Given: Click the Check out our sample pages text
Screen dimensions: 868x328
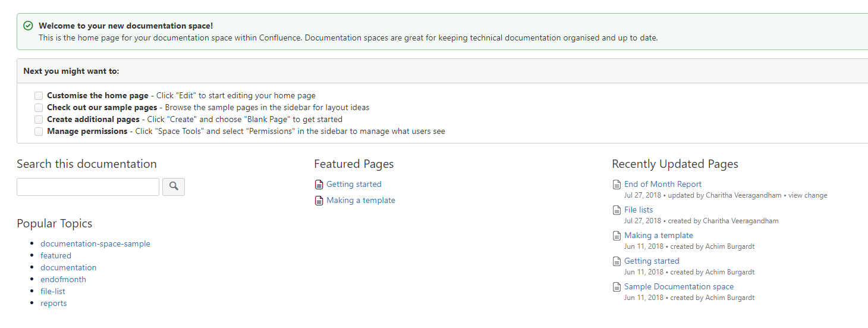Looking at the screenshot, I should coord(102,108).
